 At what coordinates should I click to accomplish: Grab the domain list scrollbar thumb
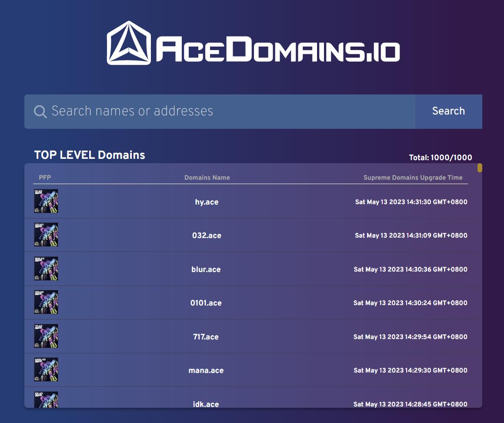pos(480,168)
